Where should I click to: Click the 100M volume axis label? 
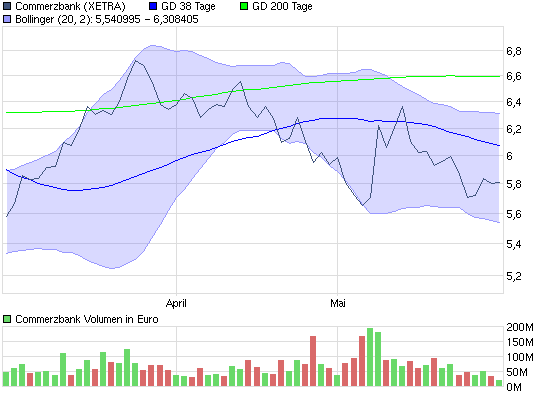520,357
